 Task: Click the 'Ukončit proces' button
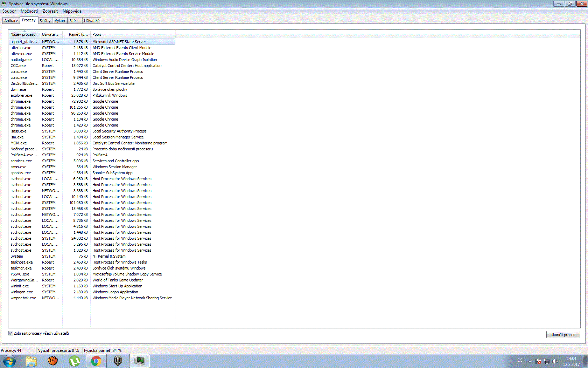[x=563, y=335]
